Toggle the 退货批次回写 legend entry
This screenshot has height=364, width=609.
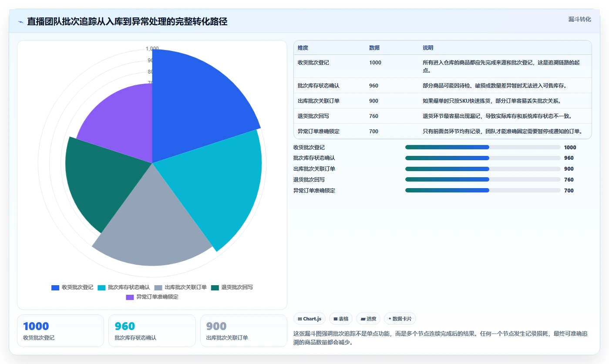pos(232,287)
